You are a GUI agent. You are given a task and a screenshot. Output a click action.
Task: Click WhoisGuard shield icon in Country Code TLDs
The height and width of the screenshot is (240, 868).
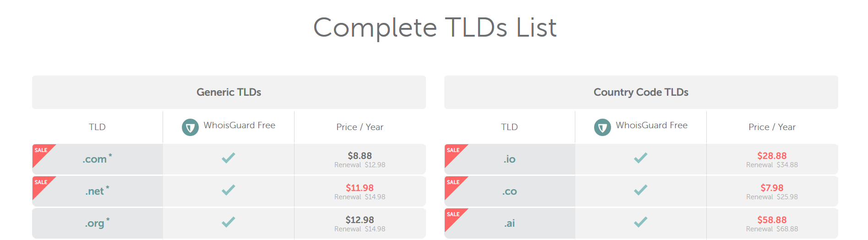tap(602, 127)
